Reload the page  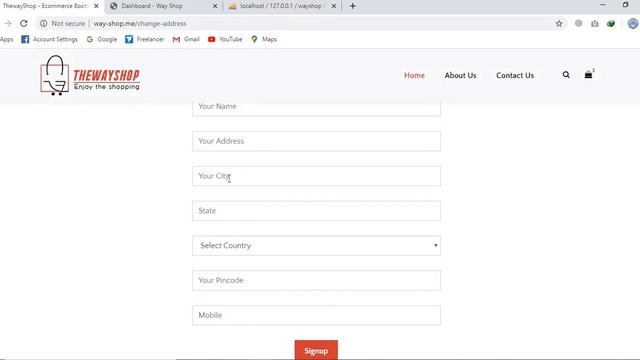[24, 24]
